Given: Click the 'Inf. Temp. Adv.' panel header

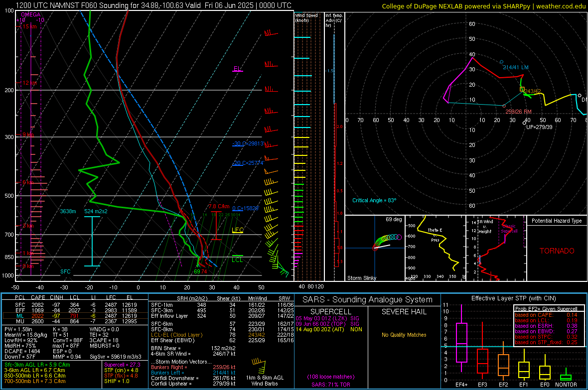Looking at the screenshot, I should click(x=334, y=20).
